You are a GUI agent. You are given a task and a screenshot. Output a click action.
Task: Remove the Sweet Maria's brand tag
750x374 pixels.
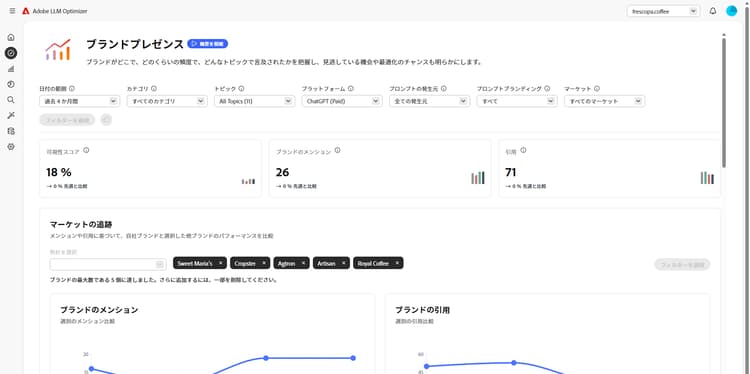[221, 263]
